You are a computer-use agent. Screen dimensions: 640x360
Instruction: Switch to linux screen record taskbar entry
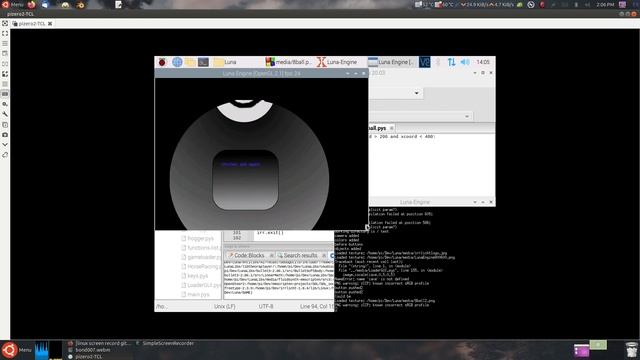click(99, 343)
